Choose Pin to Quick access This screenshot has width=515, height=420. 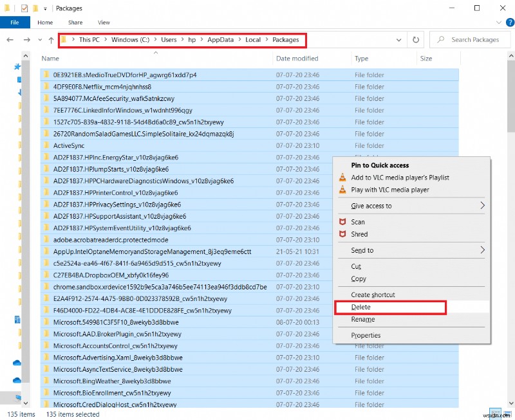pyautogui.click(x=380, y=165)
